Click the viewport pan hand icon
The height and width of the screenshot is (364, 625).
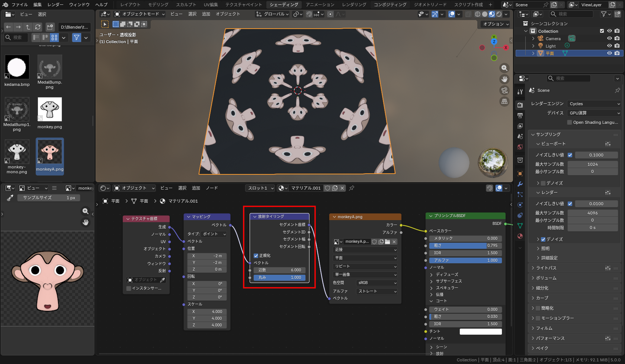click(504, 79)
